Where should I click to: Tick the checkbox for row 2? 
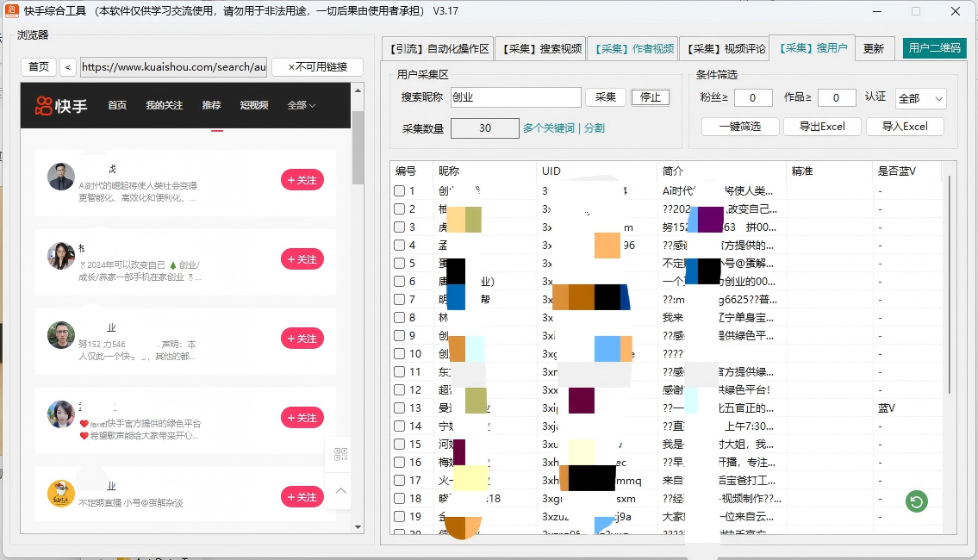pos(399,208)
